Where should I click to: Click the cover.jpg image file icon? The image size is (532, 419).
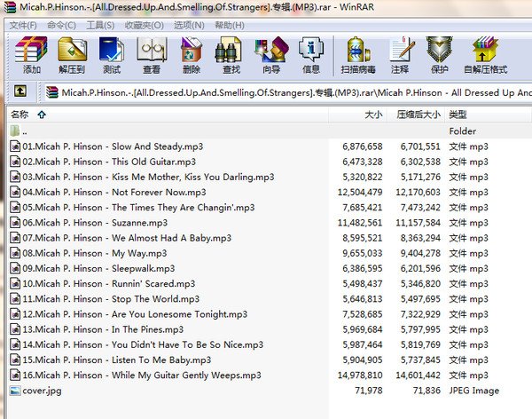[x=15, y=391]
